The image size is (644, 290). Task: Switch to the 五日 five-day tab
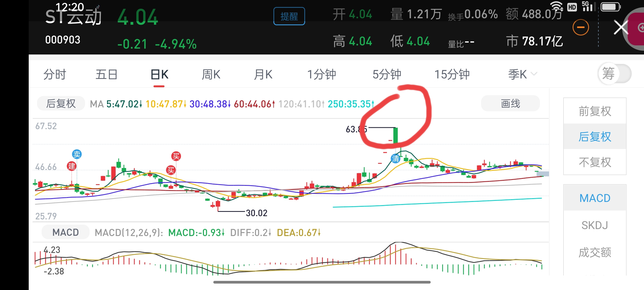pyautogui.click(x=107, y=74)
